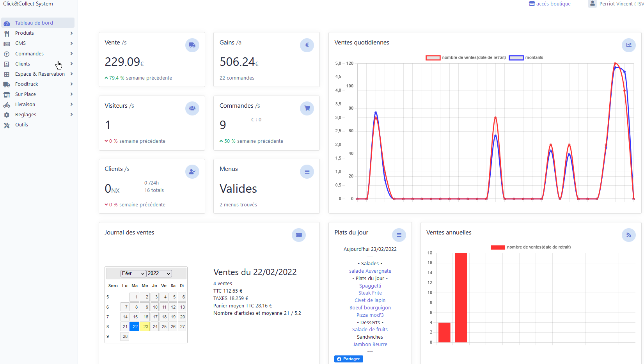Screen dimensions: 644x364
Task: Click the shopping cart icon in Commandes card
Action: tap(307, 108)
